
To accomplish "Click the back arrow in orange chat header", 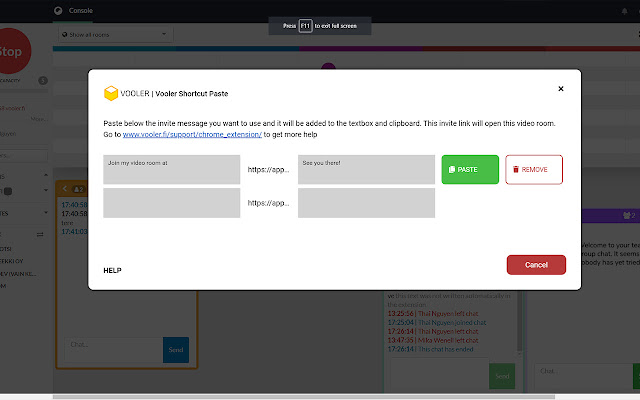I will click(64, 189).
